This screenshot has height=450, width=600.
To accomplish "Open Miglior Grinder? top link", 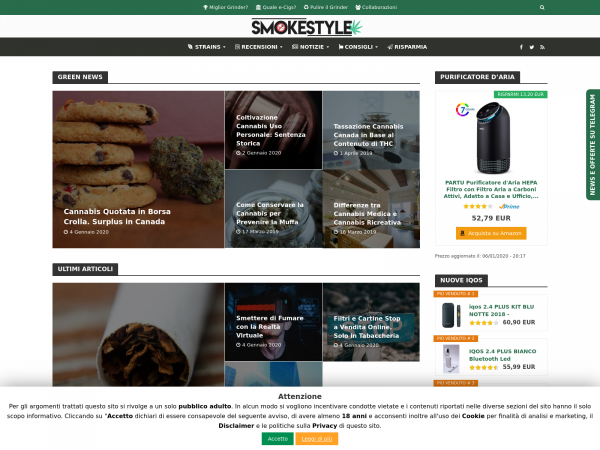I will pyautogui.click(x=225, y=7).
